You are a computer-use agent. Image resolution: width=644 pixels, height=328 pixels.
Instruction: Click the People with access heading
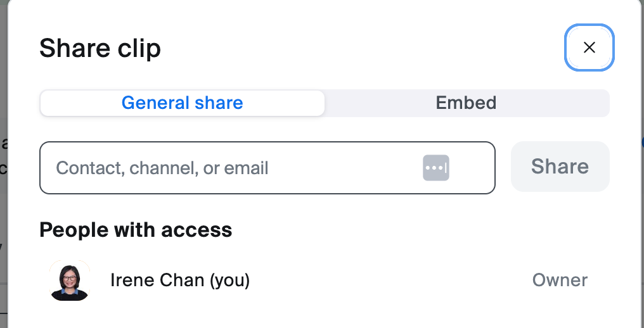click(136, 230)
